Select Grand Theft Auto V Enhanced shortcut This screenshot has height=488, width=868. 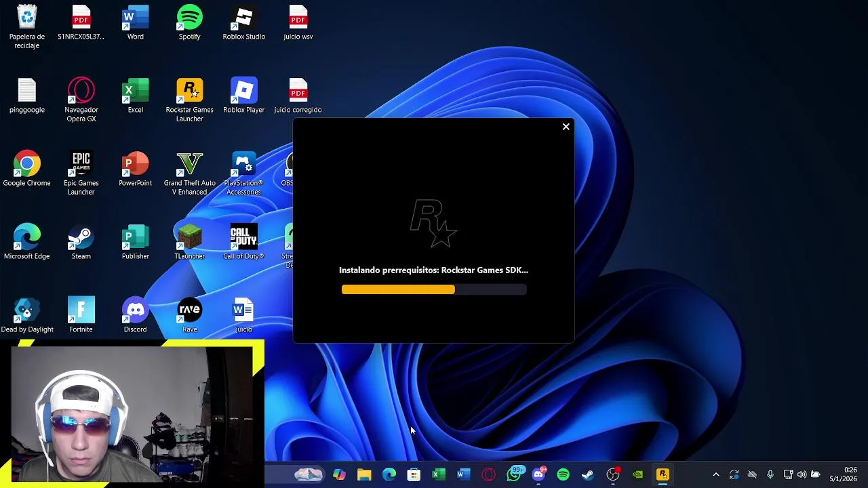pyautogui.click(x=189, y=173)
